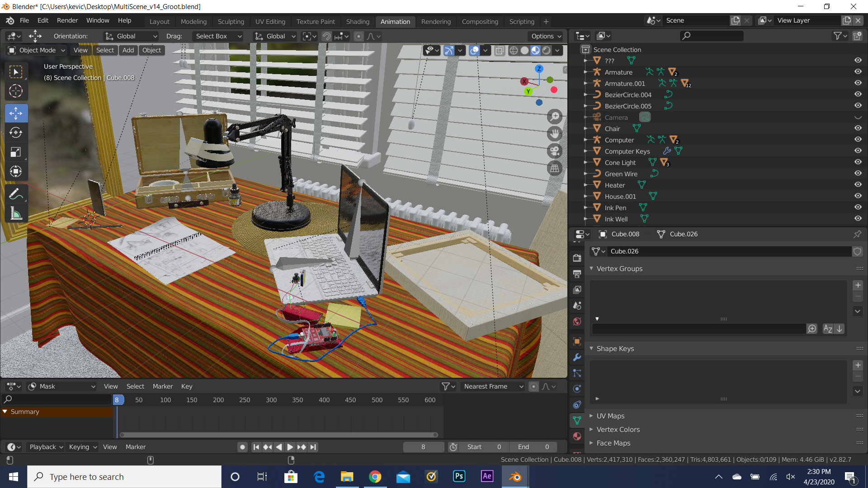Click the Transform tool icon
Screen dimensions: 868x488
(16, 172)
